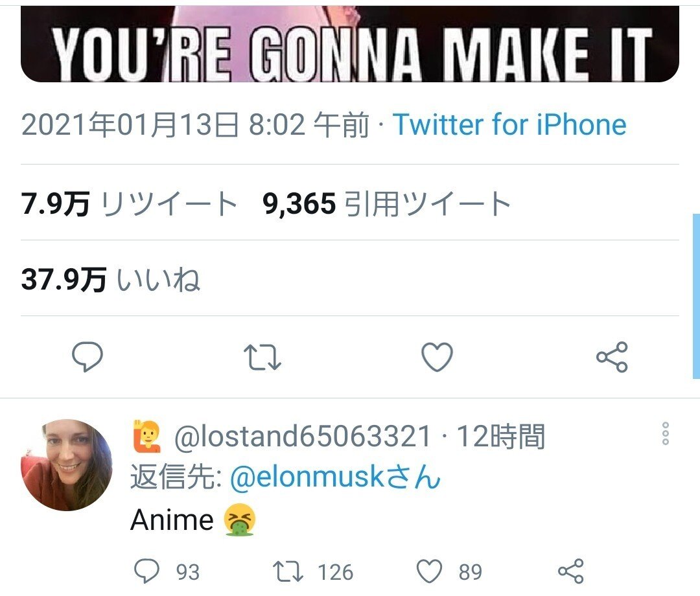
Task: Like the Anime reply
Action: click(428, 571)
